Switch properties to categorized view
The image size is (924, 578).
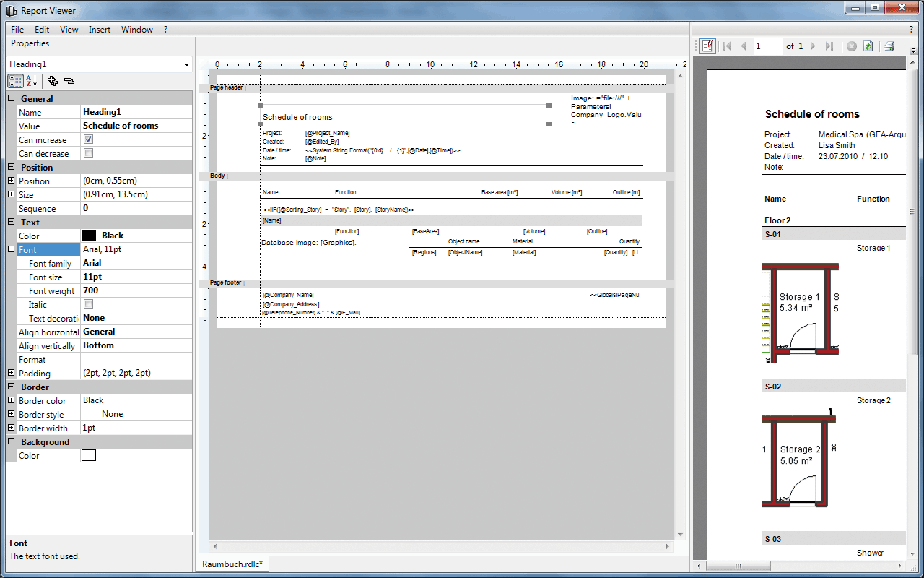[16, 81]
